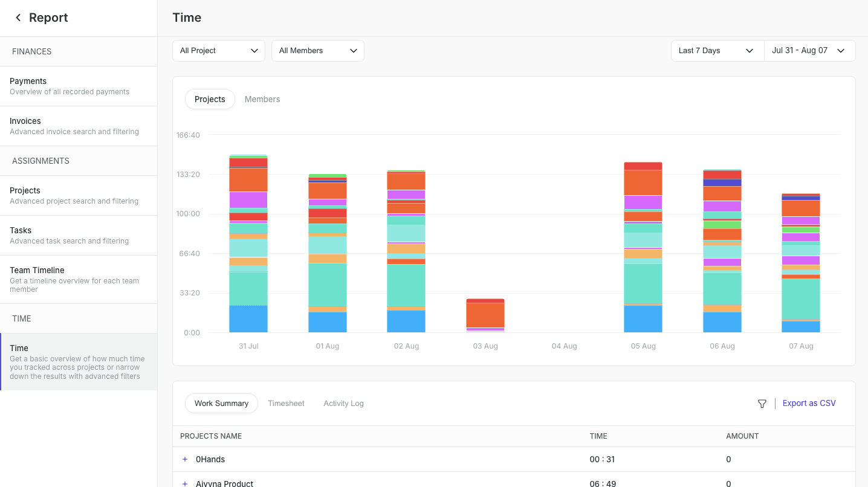Switch chart to Members tab
868x487 pixels.
tap(262, 99)
